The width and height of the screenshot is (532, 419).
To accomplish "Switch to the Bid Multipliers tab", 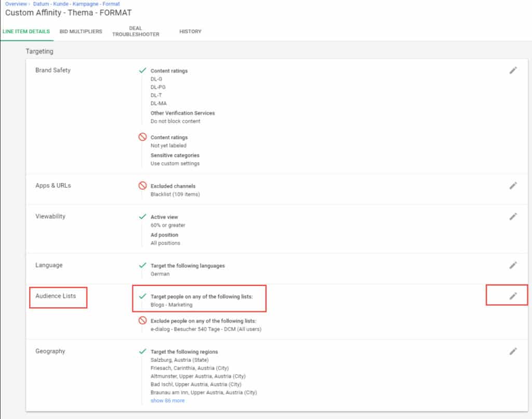I will 81,32.
